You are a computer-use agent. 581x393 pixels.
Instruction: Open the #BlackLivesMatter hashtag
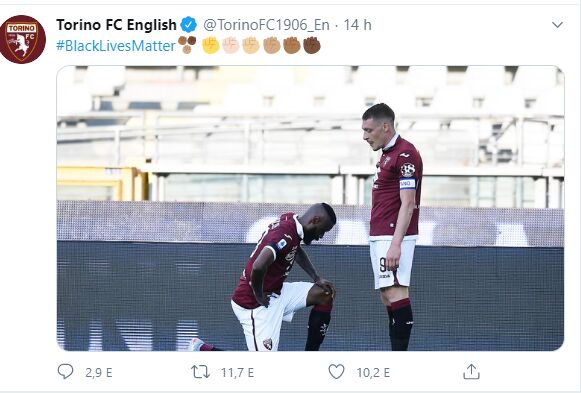pyautogui.click(x=116, y=46)
